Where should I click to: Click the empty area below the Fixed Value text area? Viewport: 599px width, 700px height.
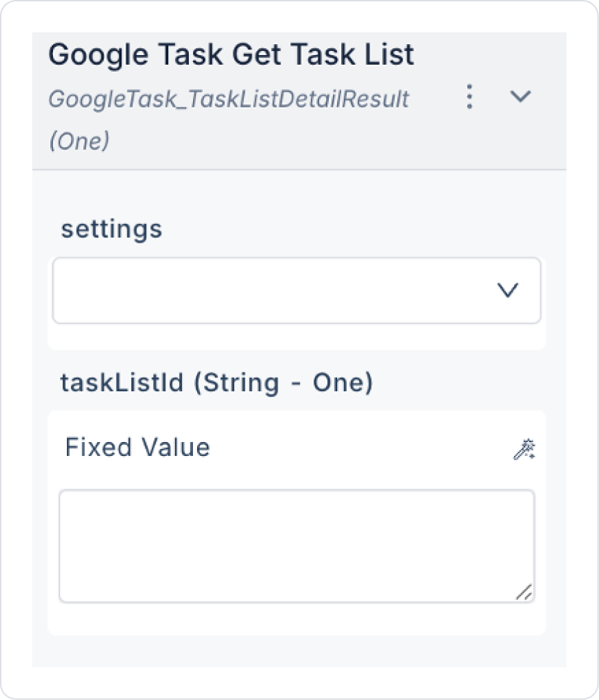296,619
